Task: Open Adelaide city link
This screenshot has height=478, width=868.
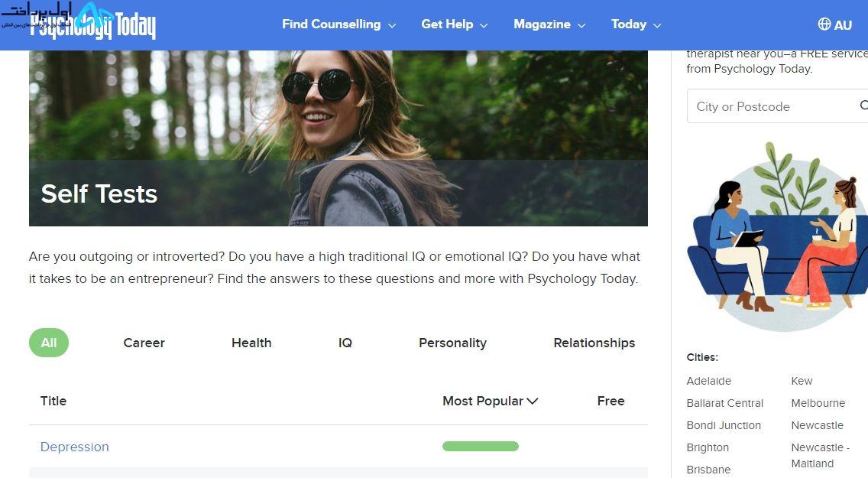Action: click(x=708, y=381)
